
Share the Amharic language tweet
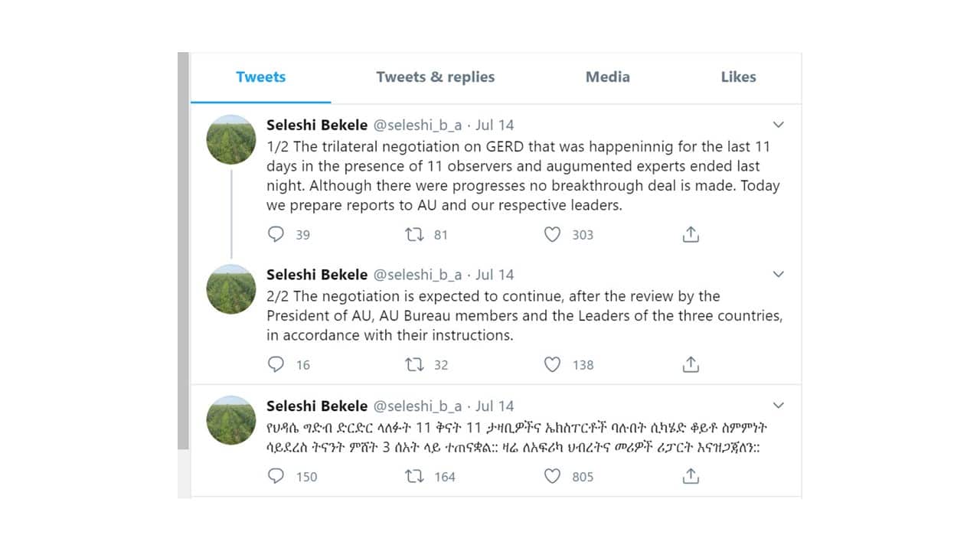click(x=691, y=476)
